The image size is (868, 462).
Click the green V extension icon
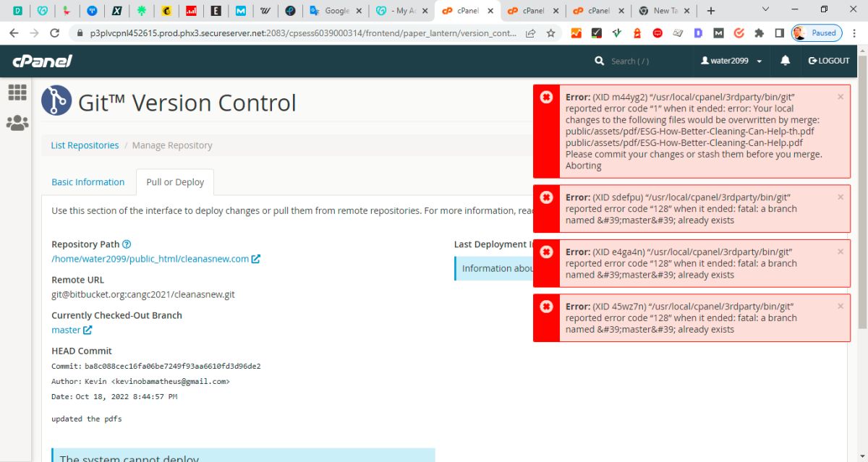pyautogui.click(x=617, y=33)
